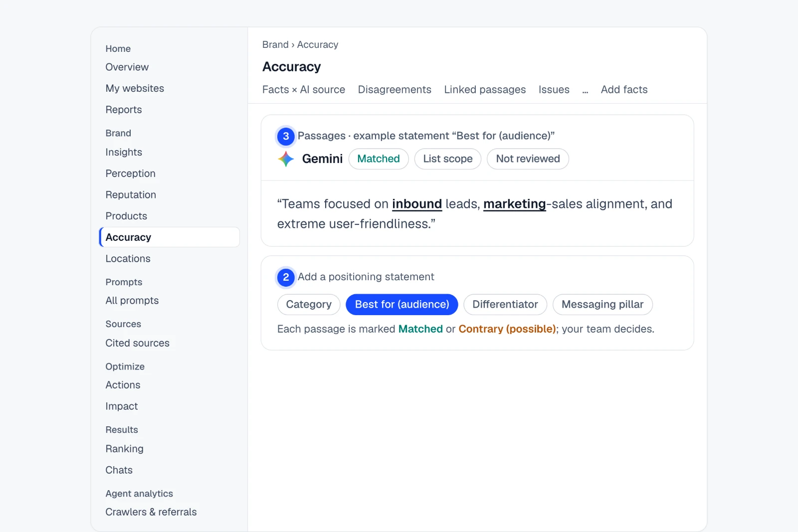Click the List scope pill

[448, 159]
